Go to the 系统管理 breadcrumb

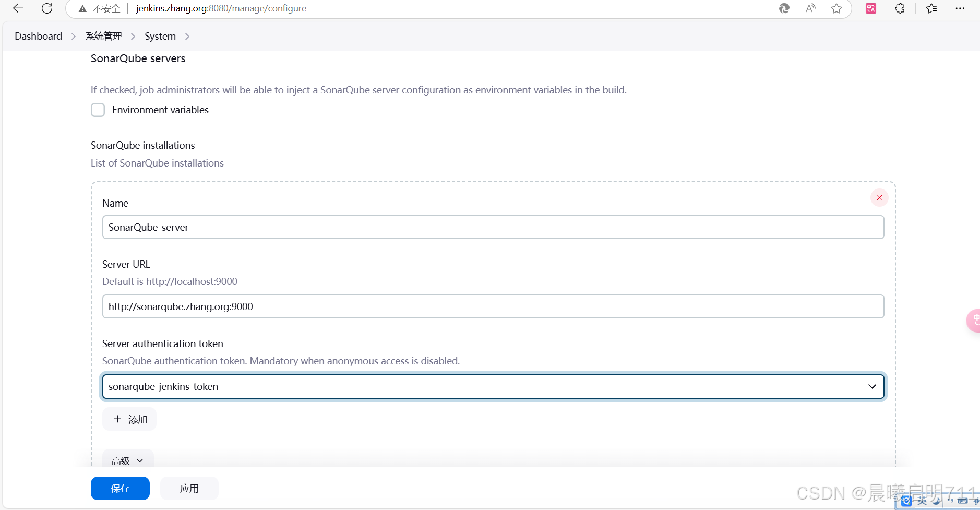coord(103,36)
